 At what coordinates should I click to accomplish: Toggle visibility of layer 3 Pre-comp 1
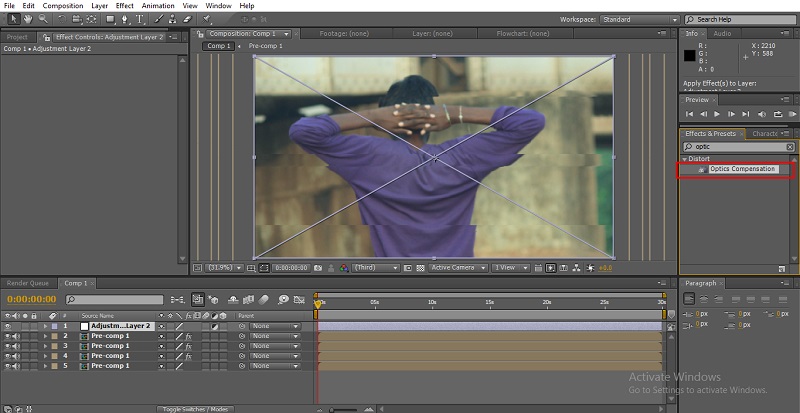coord(7,346)
